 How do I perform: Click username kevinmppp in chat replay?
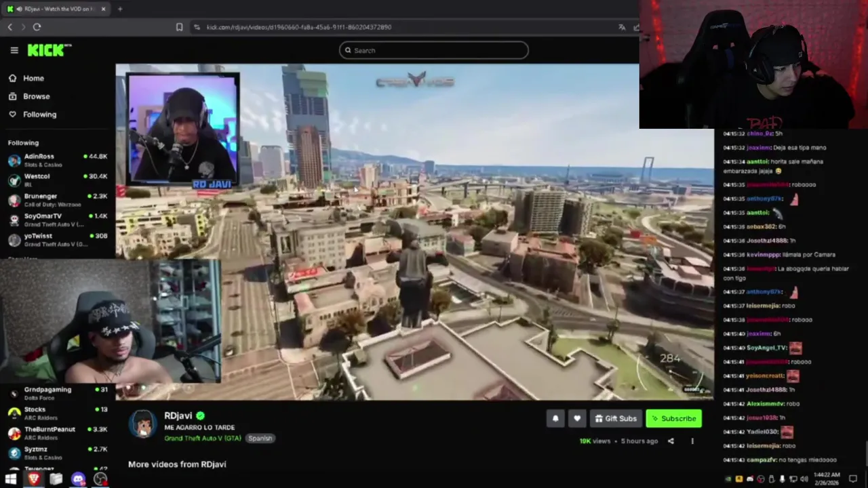click(x=764, y=254)
